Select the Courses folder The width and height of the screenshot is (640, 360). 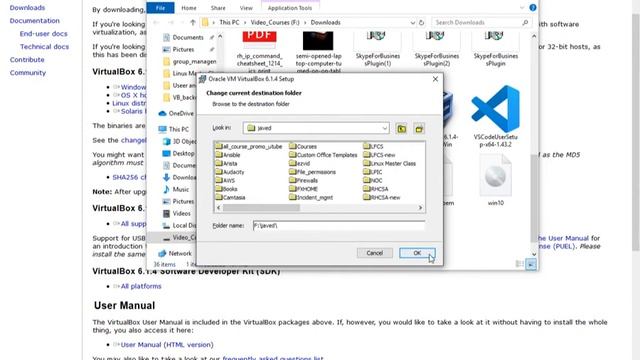(303, 147)
